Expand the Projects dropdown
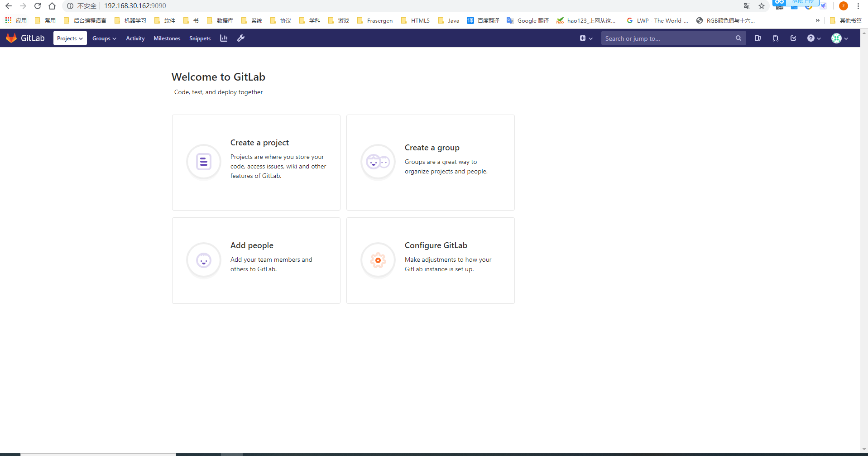The height and width of the screenshot is (456, 868). pos(70,38)
